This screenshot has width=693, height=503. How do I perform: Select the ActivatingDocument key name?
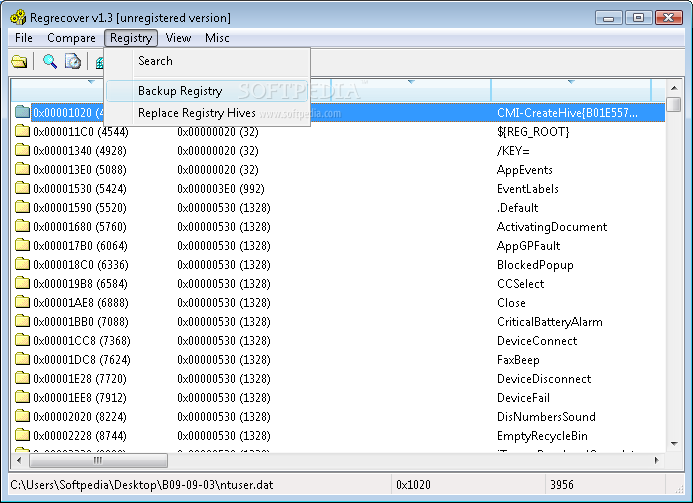tap(552, 227)
